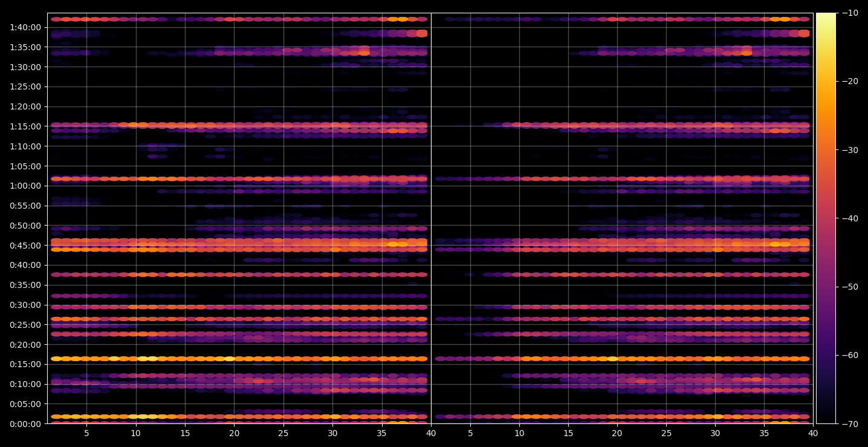The image size is (868, 447).
Task: Select the 0:15:00 time label
Action: pyautogui.click(x=25, y=364)
